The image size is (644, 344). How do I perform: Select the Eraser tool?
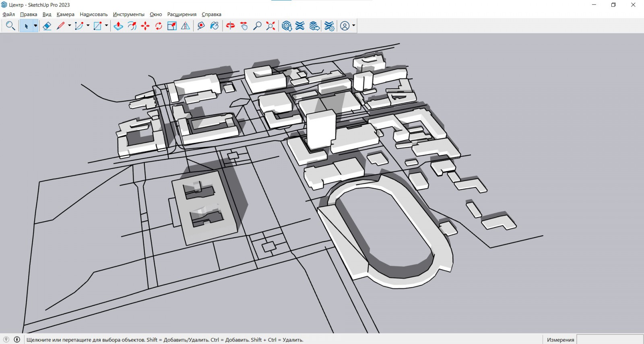tap(47, 26)
